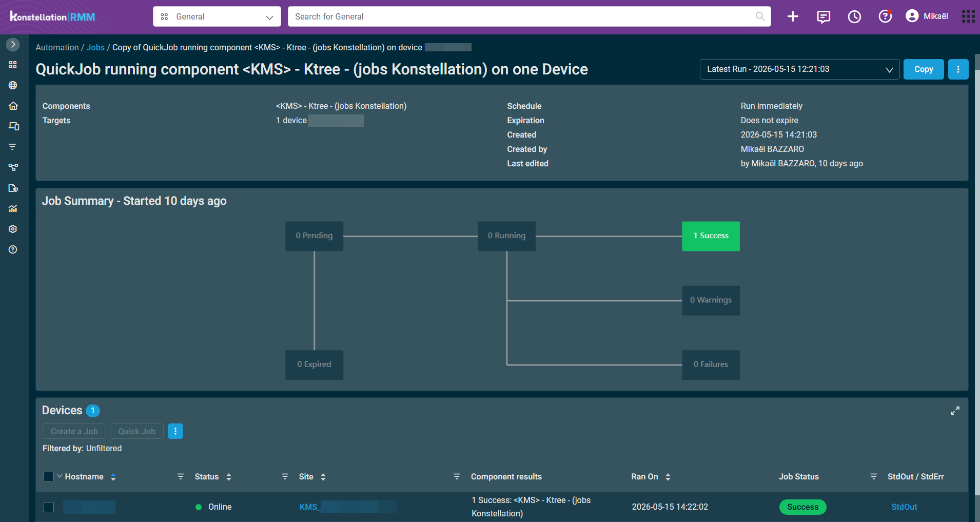The width and height of the screenshot is (980, 522).
Task: Select the green 1 Success box
Action: click(711, 236)
